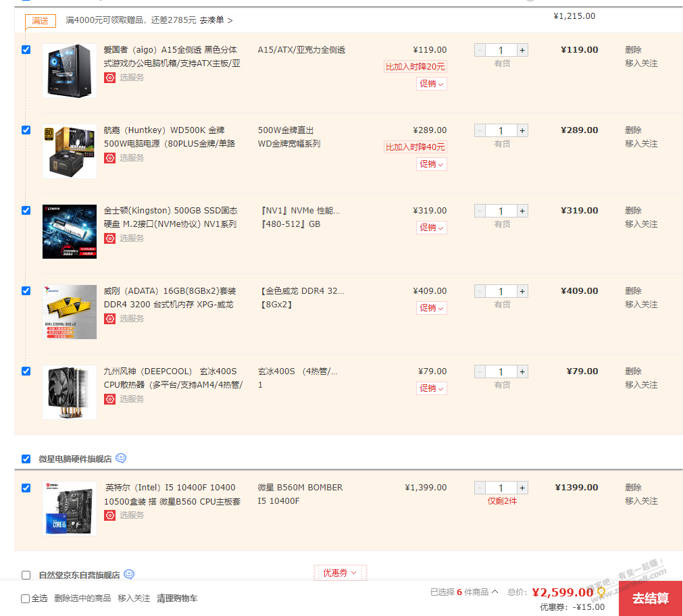Increase quantity of Huntkey power supply
Viewport: 683px width, 616px height.
click(x=522, y=130)
